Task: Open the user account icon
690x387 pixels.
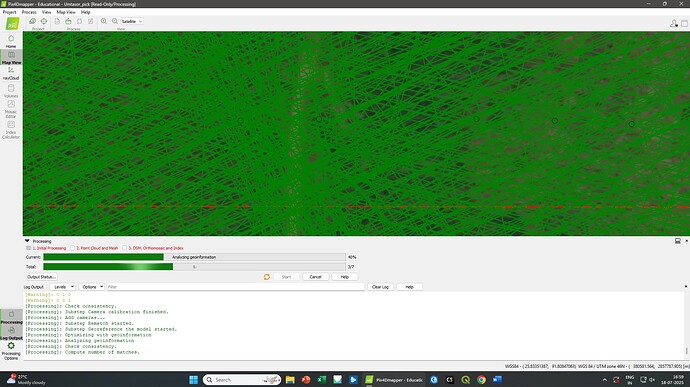Action: (674, 23)
